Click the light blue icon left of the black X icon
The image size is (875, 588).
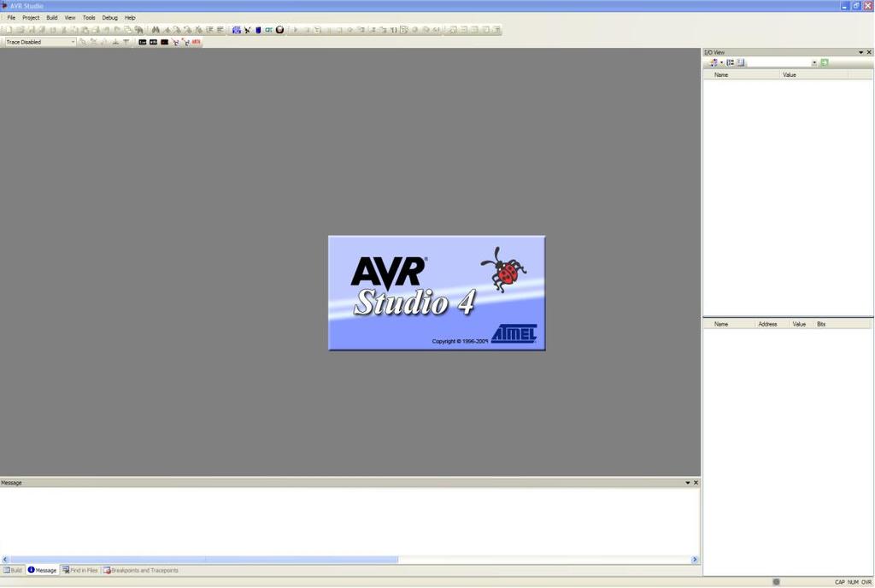point(237,30)
